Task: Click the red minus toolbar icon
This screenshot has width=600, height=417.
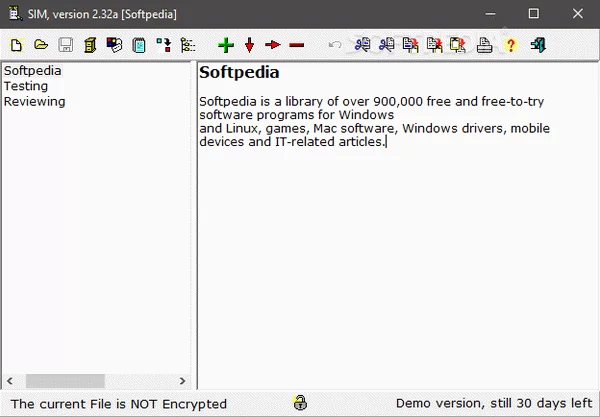Action: coord(296,45)
